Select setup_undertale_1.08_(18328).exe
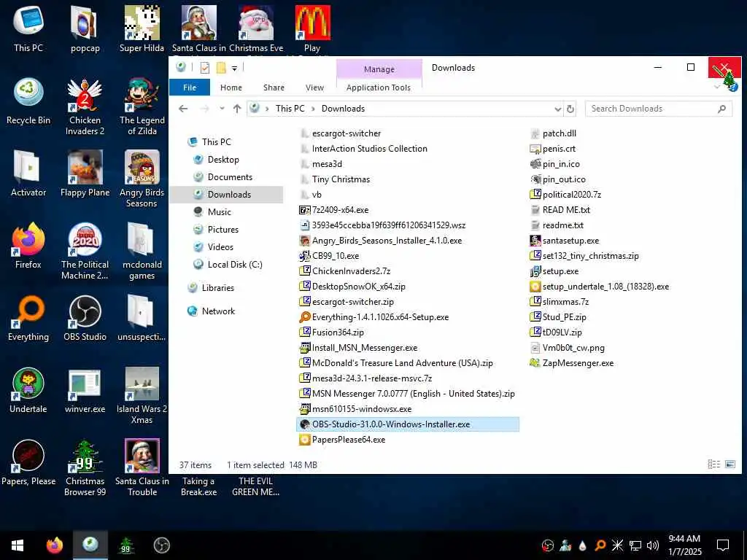 [605, 287]
